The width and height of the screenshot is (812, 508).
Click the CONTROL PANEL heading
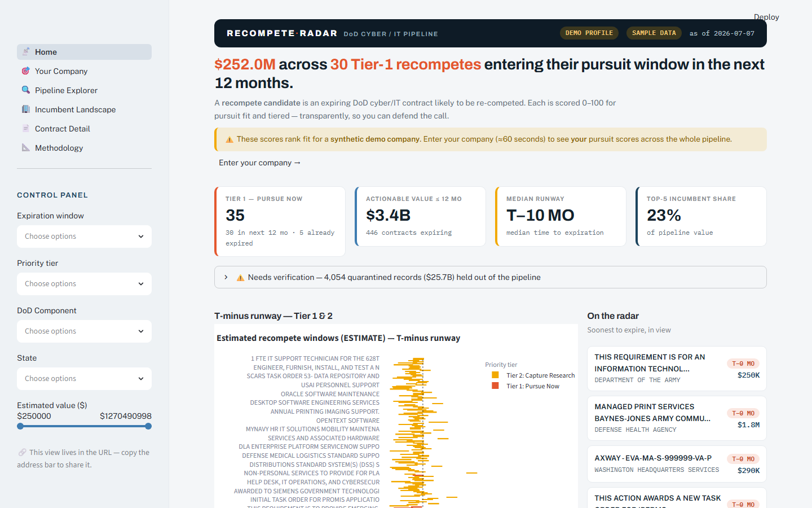[x=52, y=195]
